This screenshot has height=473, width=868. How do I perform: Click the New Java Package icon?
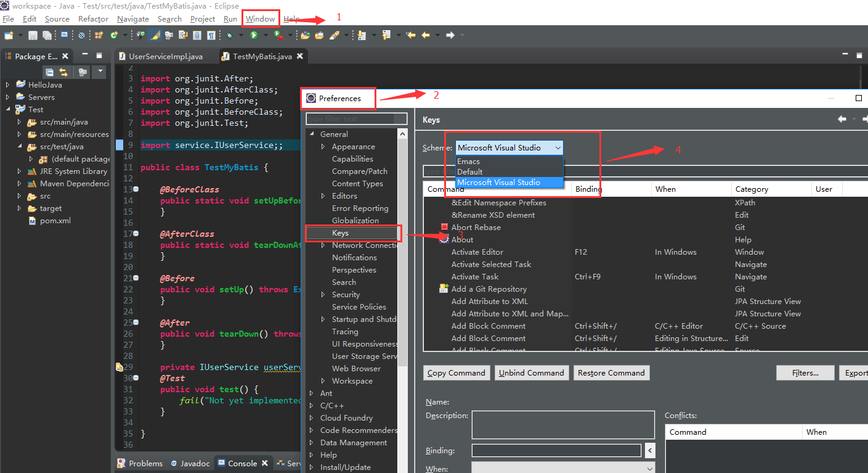tap(99, 35)
